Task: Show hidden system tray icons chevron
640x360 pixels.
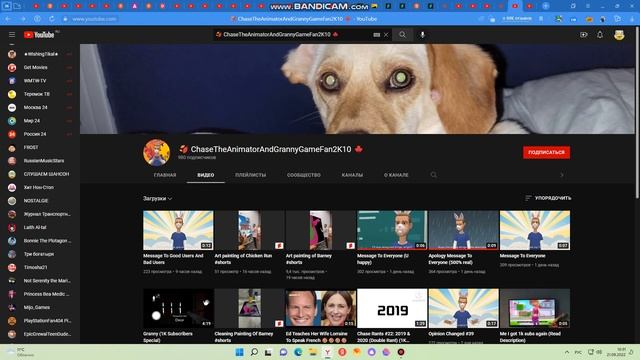Action: click(x=567, y=352)
